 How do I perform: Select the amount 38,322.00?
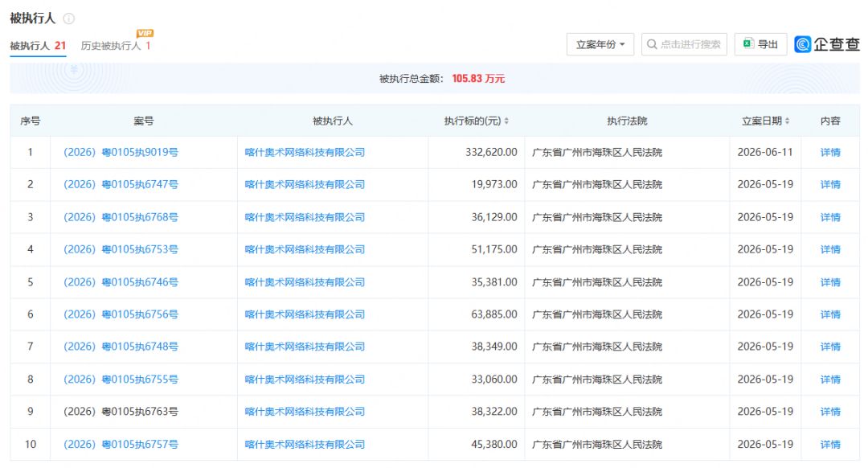pyautogui.click(x=494, y=412)
